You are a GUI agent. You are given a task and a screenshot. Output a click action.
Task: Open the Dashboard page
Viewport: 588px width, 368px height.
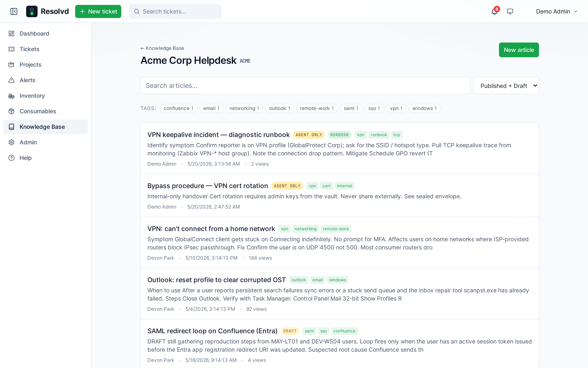[46, 34]
